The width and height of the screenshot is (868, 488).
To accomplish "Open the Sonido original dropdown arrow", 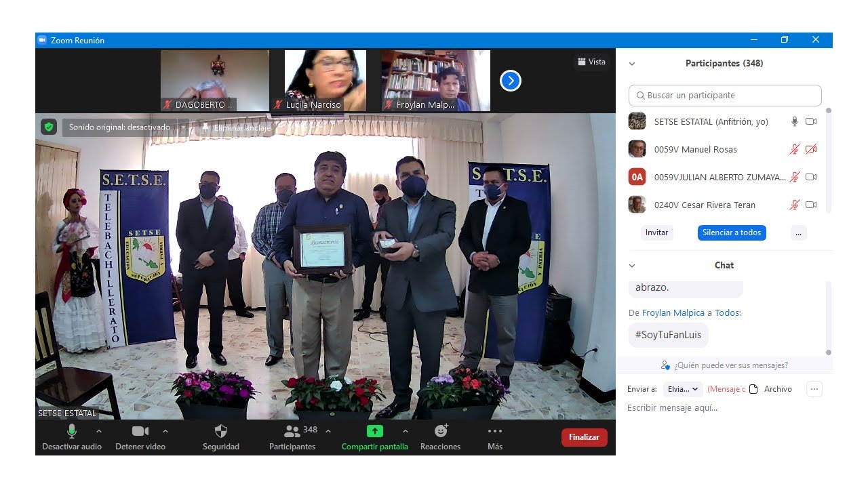I will (x=183, y=127).
